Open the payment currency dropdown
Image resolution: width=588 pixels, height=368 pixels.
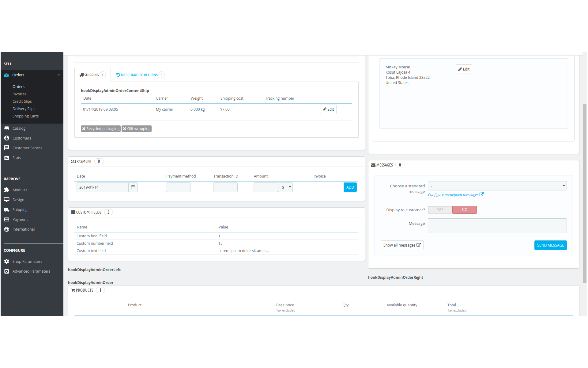tap(286, 187)
